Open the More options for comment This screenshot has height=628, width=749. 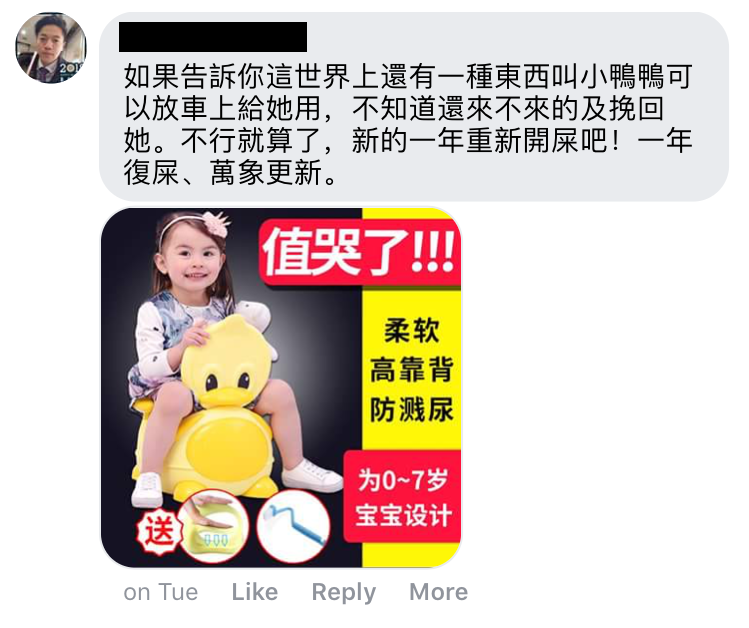coord(439,592)
